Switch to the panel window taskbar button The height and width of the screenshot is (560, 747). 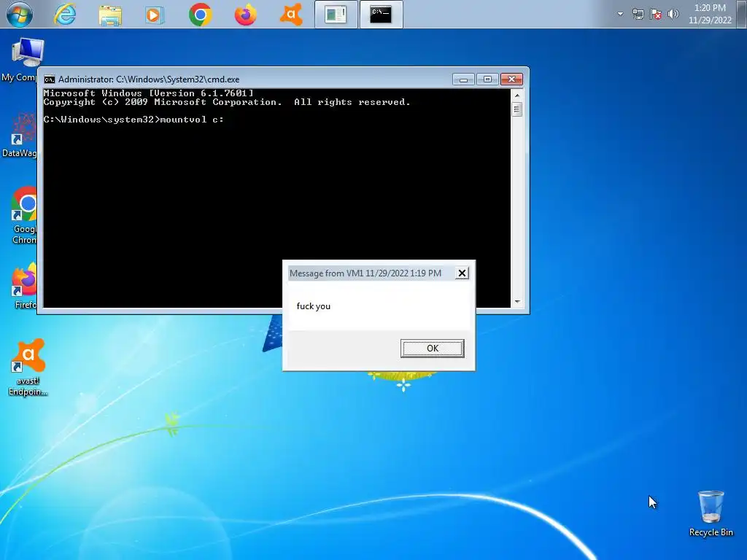(336, 15)
